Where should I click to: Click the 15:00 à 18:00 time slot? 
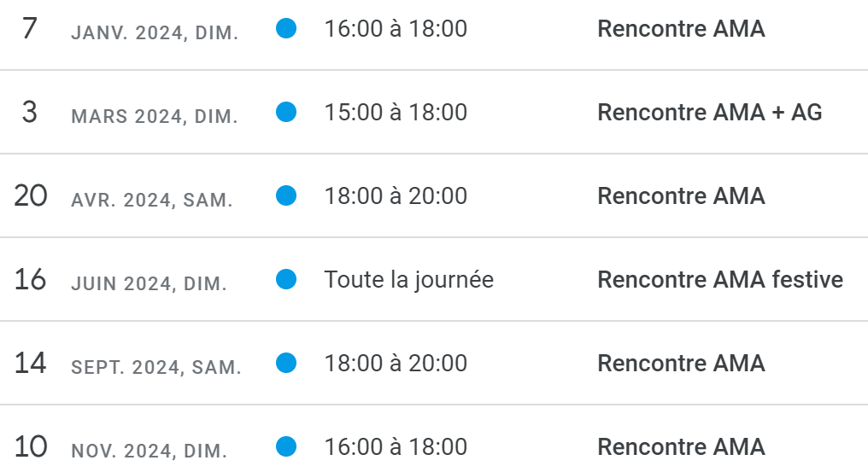396,113
